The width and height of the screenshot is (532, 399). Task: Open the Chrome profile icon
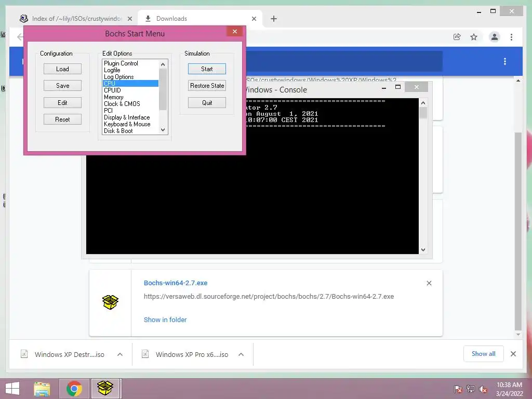click(495, 37)
